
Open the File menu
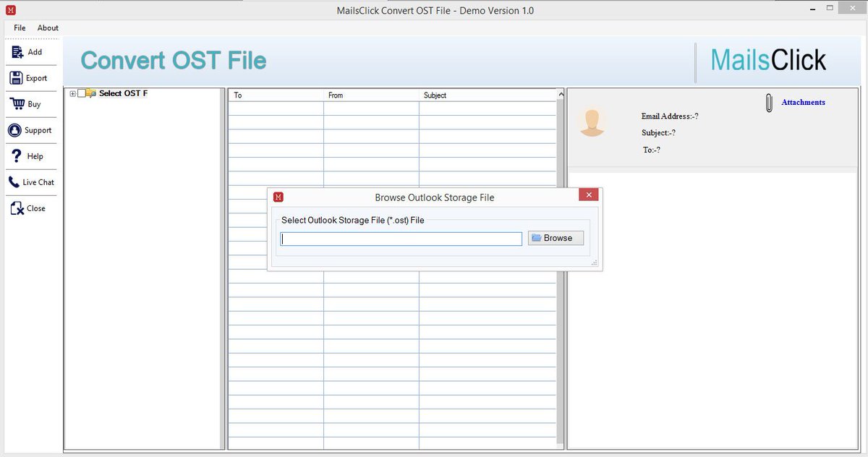[x=20, y=27]
